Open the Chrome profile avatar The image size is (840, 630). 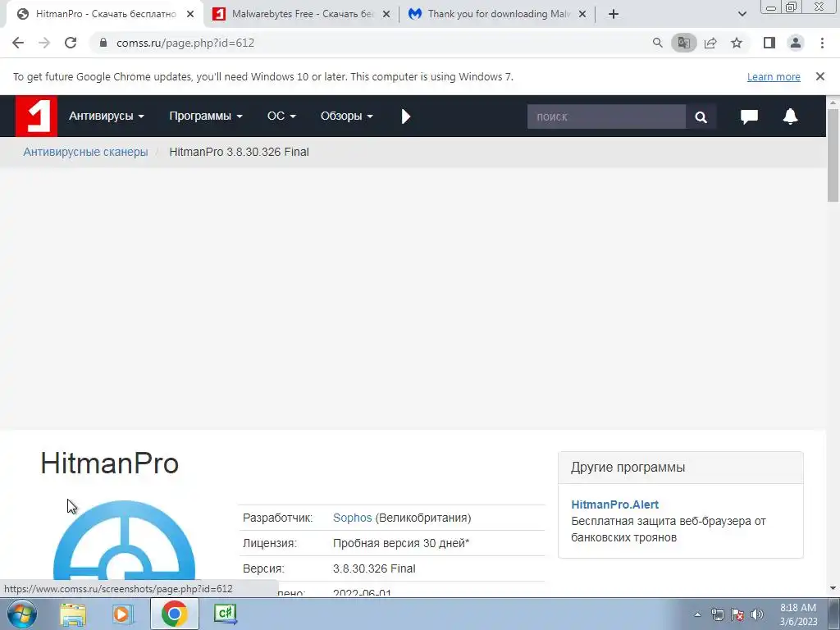[796, 43]
